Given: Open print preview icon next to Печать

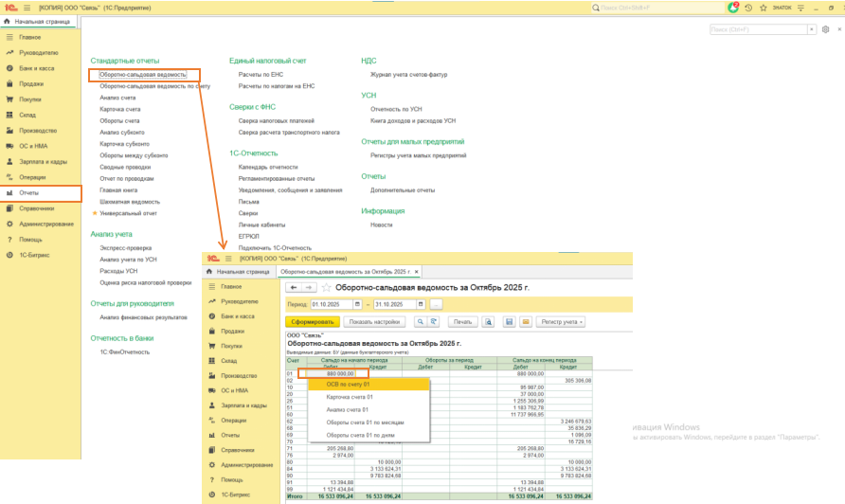Looking at the screenshot, I should 488,322.
